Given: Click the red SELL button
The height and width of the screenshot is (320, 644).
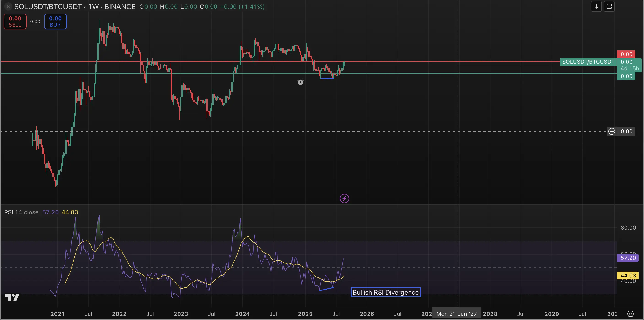Looking at the screenshot, I should coord(15,22).
